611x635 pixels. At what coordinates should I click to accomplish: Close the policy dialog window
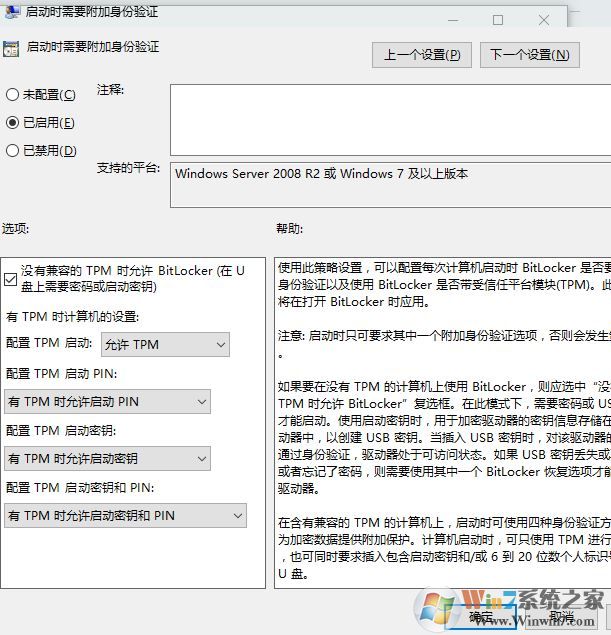click(x=544, y=20)
